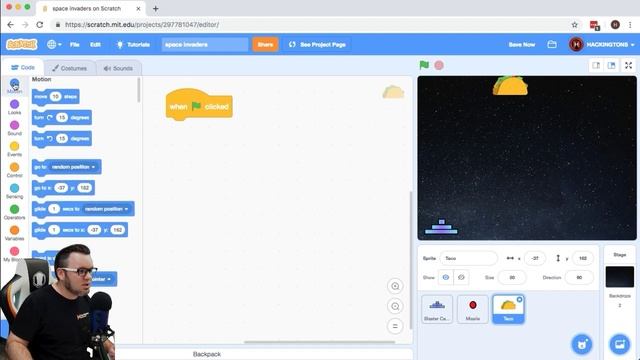Open random position dropdown in go to block
This screenshot has width=640, height=360.
coord(74,167)
